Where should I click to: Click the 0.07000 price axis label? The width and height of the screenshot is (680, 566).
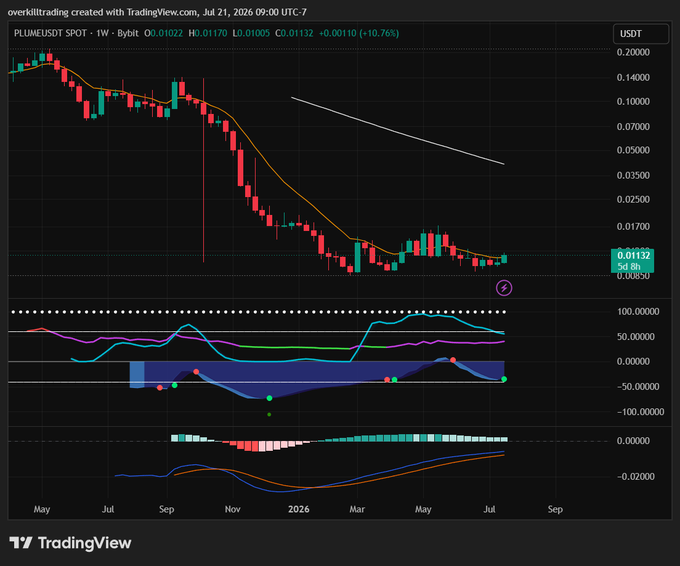tap(633, 127)
